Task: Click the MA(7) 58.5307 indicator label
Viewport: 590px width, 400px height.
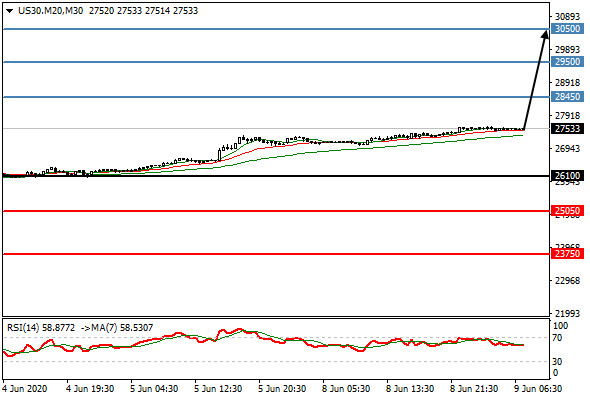Action: coord(122,328)
